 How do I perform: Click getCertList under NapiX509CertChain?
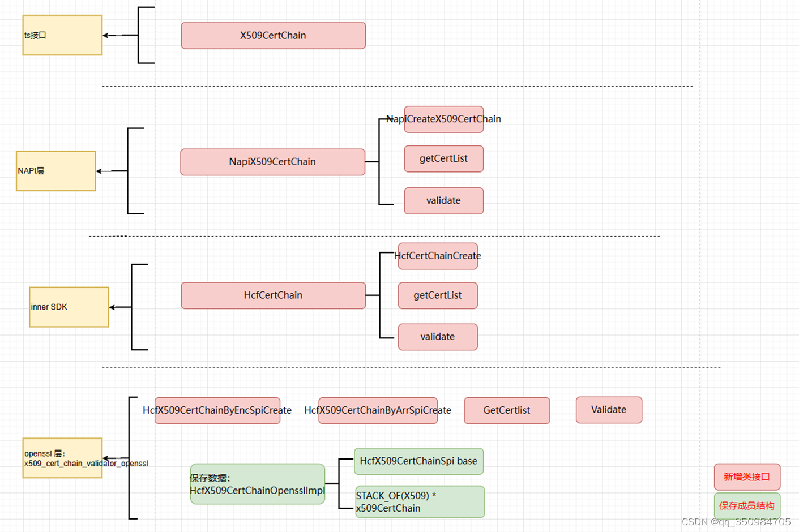tap(444, 158)
